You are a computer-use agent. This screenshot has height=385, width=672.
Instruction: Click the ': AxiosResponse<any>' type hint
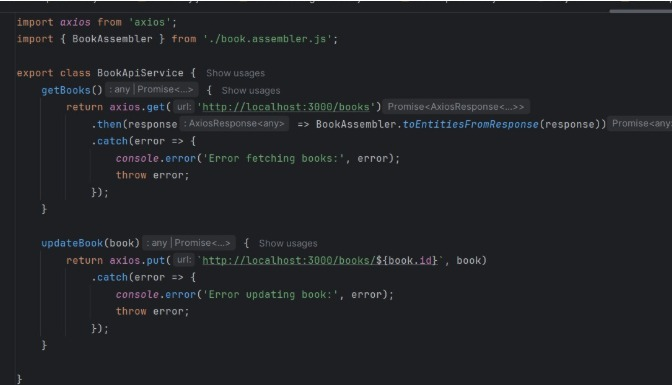point(234,124)
